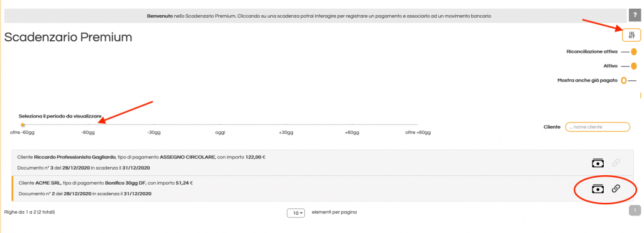Go to page 1 in pagination
This screenshot has width=644, height=233.
click(635, 210)
